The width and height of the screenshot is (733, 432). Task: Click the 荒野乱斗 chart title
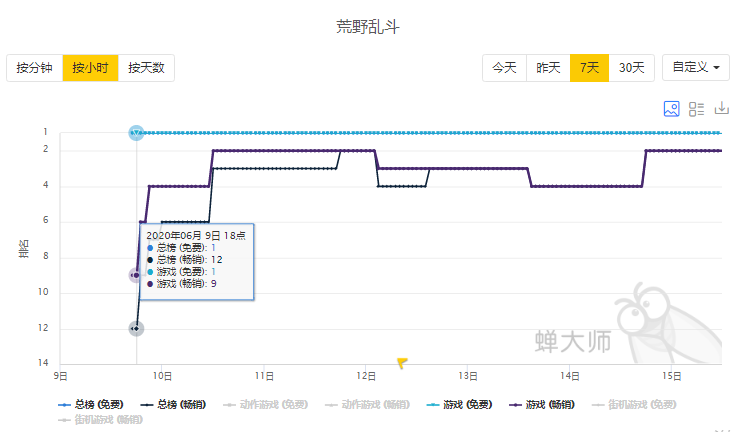[x=368, y=26]
